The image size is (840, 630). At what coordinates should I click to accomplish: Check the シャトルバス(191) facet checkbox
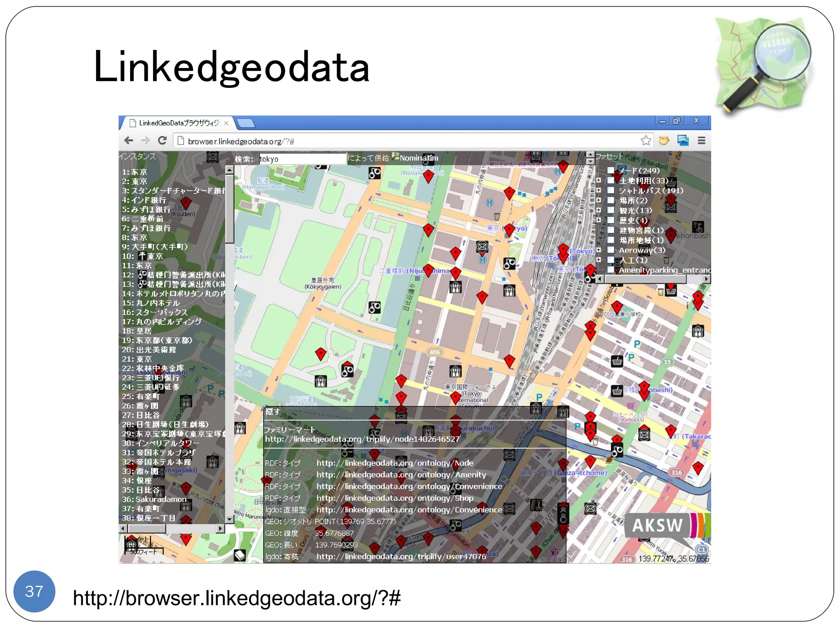(x=611, y=190)
